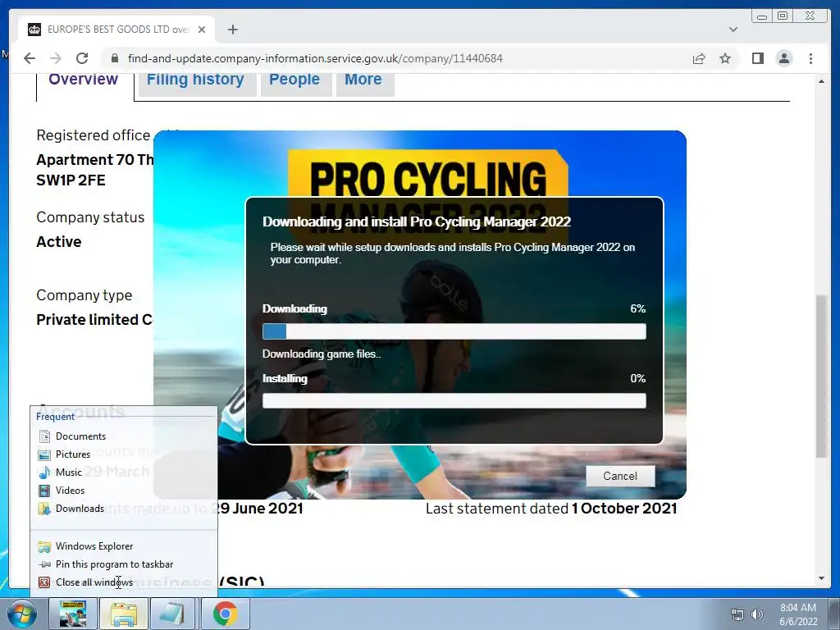840x630 pixels.
Task: Share this page icon in address bar
Action: pyautogui.click(x=699, y=58)
